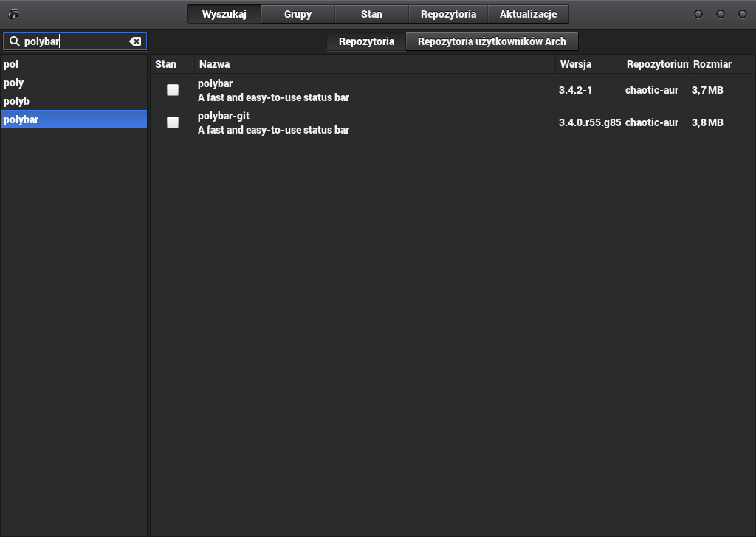Click the middle window control circle
The image size is (756, 537).
click(721, 14)
